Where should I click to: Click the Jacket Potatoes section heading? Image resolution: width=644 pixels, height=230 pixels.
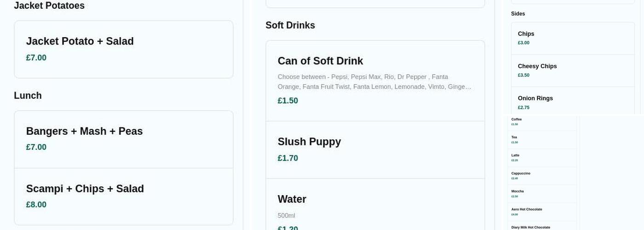(x=49, y=6)
